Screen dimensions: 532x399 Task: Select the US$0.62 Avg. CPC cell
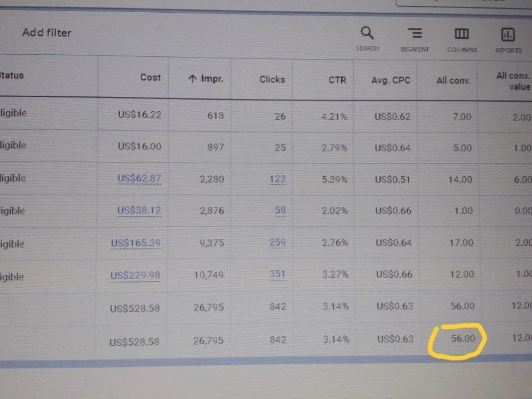[x=393, y=117]
